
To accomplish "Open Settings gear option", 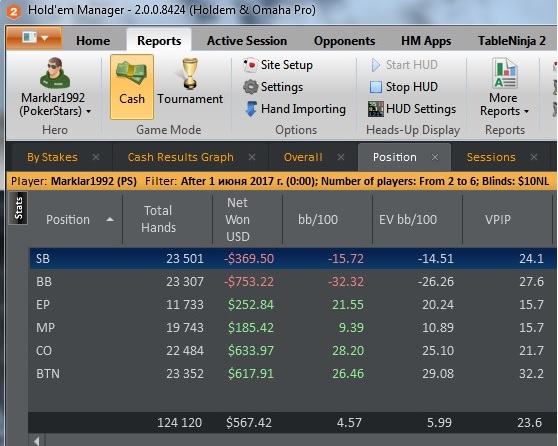I will [x=273, y=86].
